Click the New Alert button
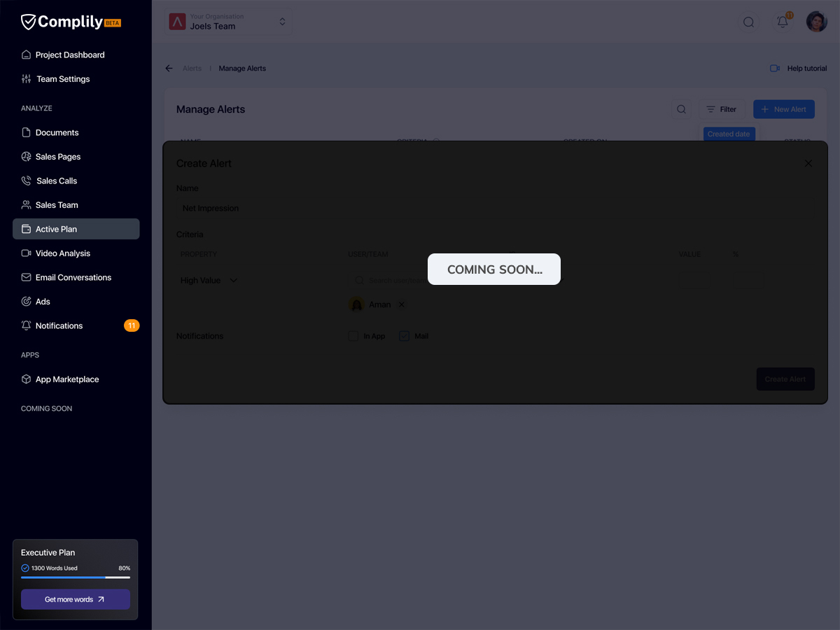The width and height of the screenshot is (840, 630). (x=784, y=109)
